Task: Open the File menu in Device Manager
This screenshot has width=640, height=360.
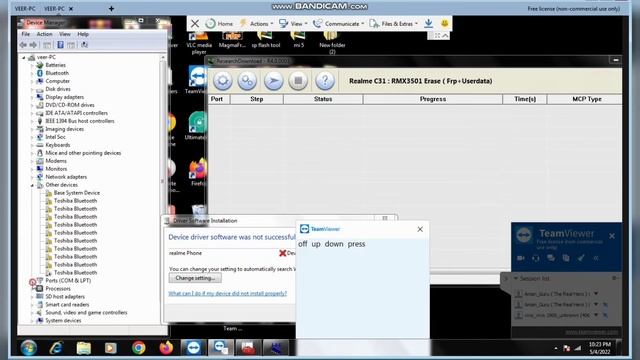Action: [x=25, y=34]
